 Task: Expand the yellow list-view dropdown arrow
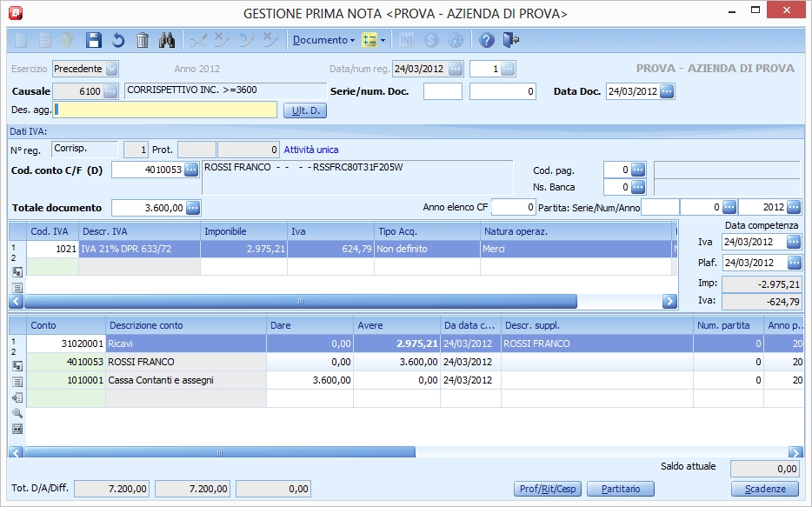(x=383, y=40)
